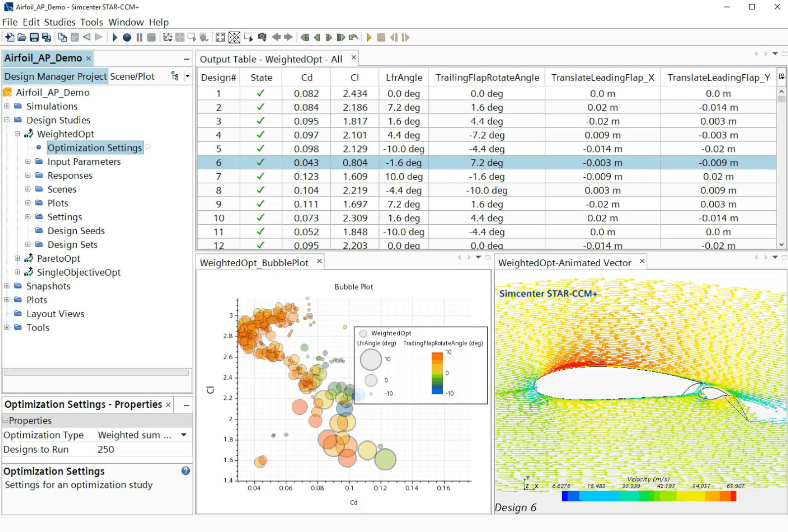
Task: Open the File menu
Action: 10,22
